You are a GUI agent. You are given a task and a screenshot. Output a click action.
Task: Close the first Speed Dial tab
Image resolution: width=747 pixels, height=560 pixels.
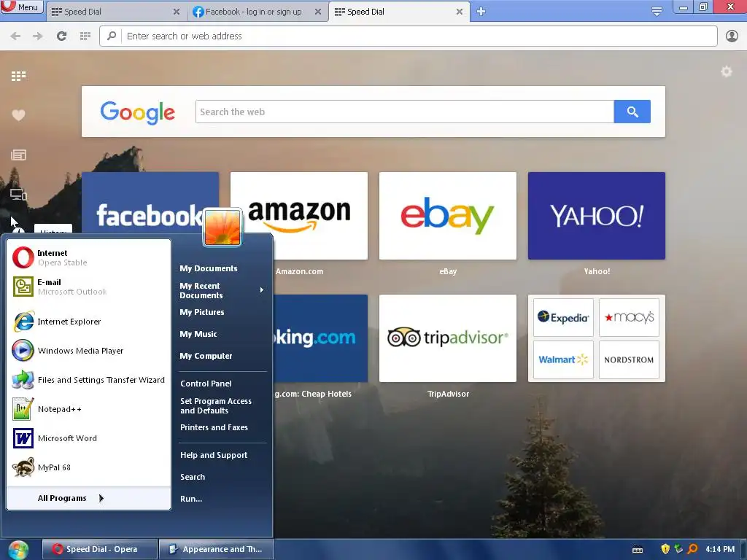click(177, 12)
